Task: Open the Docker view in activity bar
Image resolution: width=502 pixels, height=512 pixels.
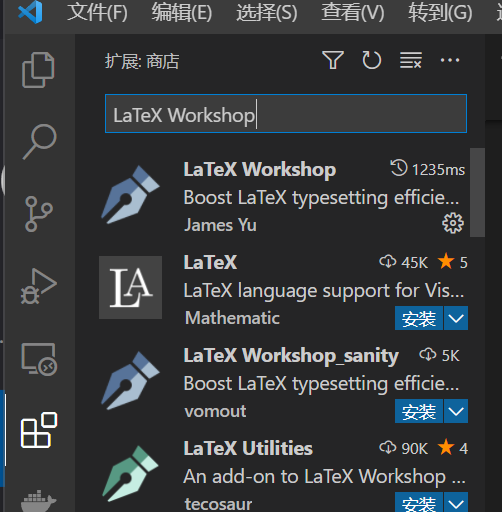Action: (x=39, y=501)
